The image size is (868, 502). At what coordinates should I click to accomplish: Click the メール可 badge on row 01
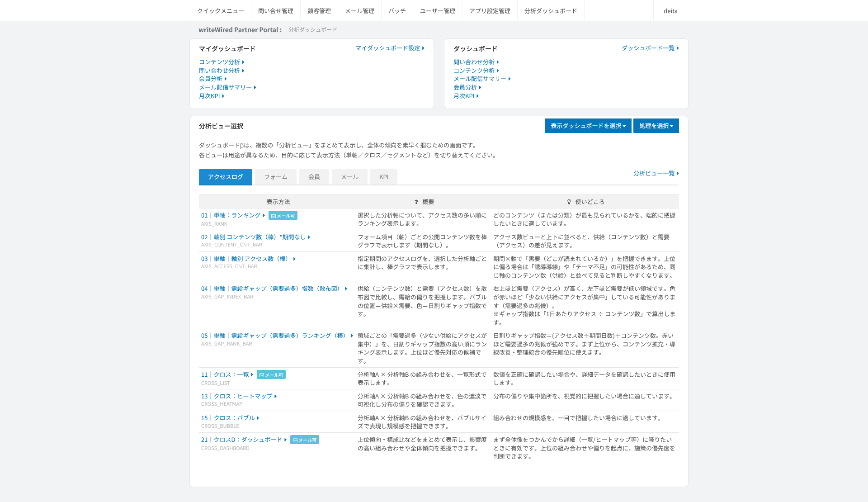[283, 216]
